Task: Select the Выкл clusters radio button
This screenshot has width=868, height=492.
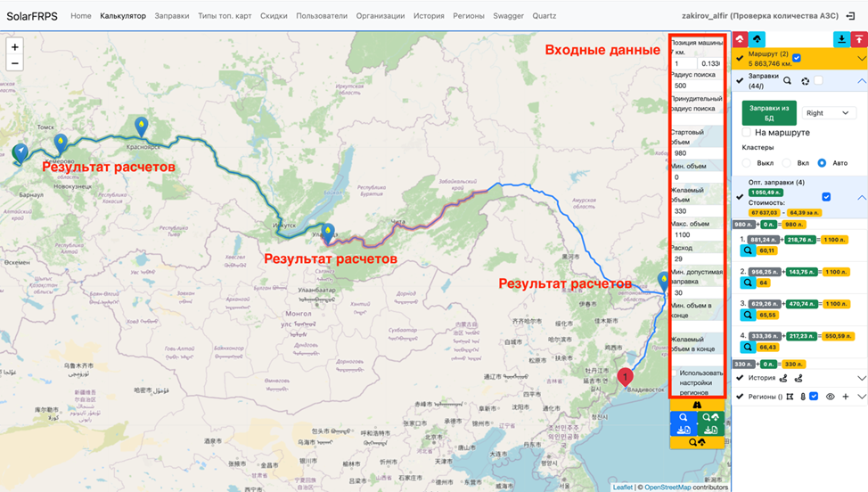Action: click(x=746, y=163)
